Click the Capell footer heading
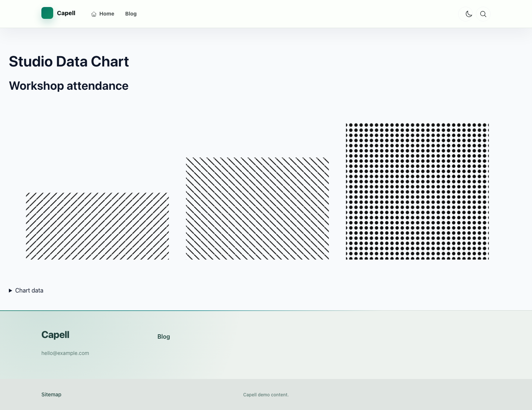This screenshot has width=532, height=410. coord(55,335)
